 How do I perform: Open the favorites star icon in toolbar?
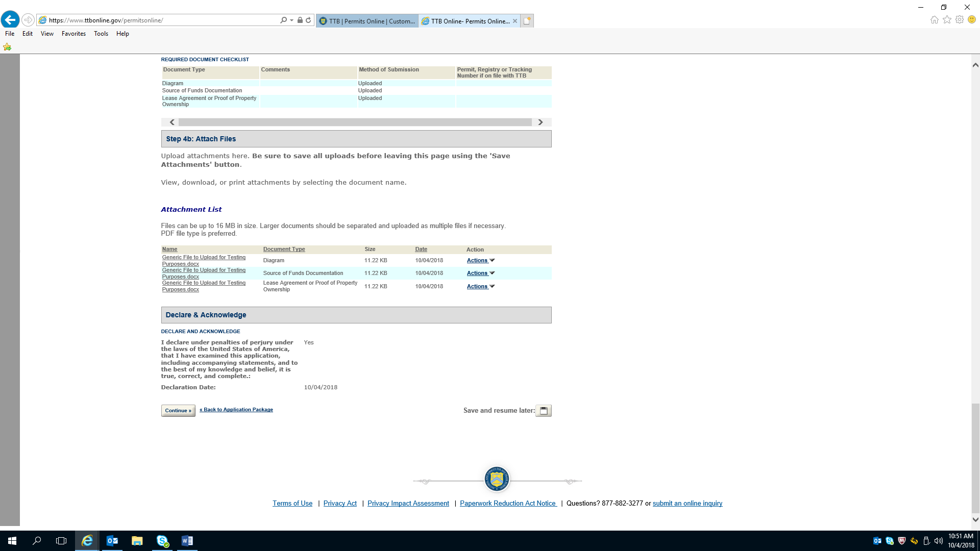click(x=947, y=20)
